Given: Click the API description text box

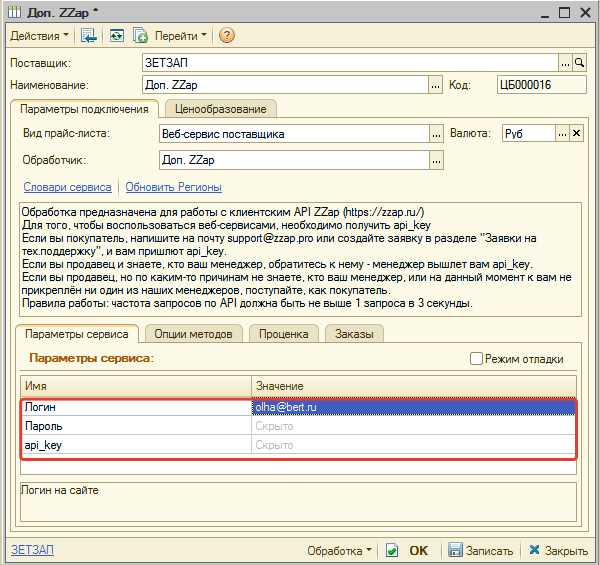Looking at the screenshot, I should pos(300,259).
